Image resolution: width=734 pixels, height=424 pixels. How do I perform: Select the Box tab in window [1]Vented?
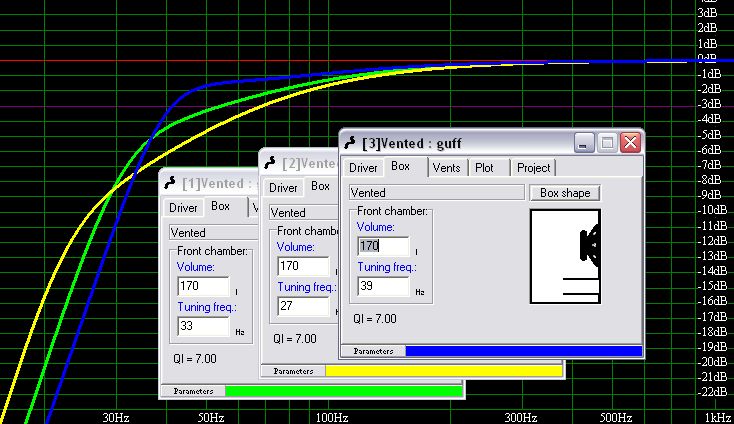(220, 206)
